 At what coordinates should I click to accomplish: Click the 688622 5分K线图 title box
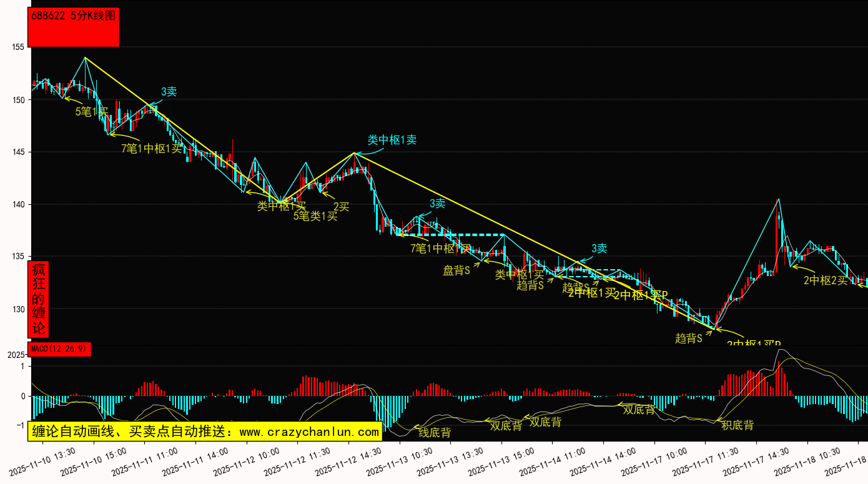[74, 27]
